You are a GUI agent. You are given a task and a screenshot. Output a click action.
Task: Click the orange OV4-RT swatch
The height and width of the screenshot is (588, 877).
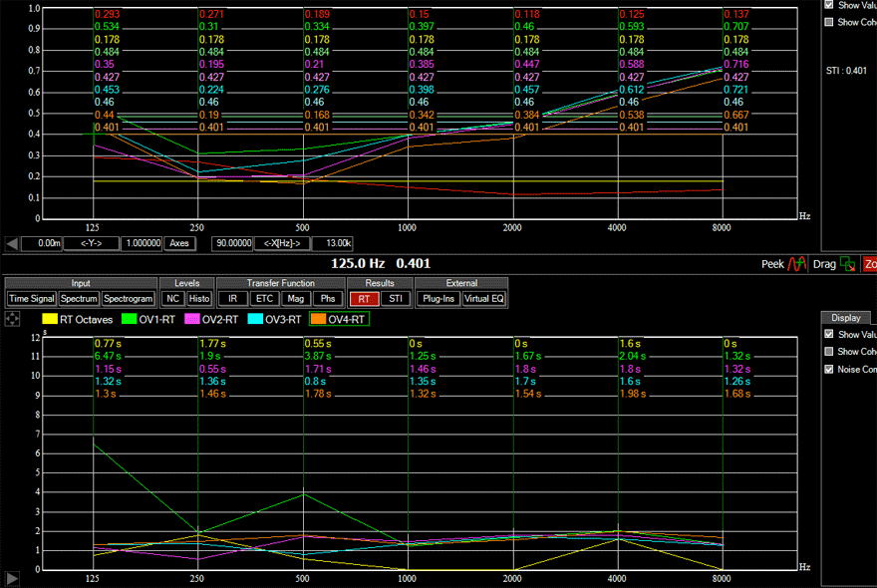tap(318, 320)
